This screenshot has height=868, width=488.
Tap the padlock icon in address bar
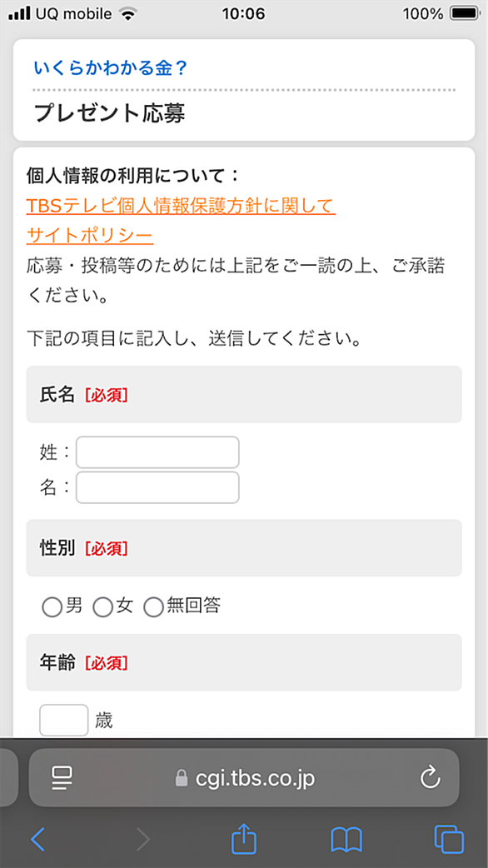[181, 778]
